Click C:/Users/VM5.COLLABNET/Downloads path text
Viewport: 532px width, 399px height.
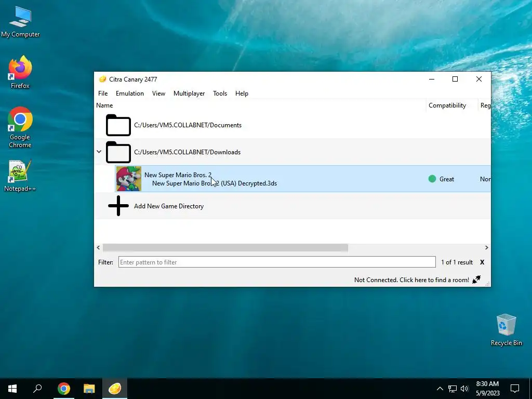(x=187, y=152)
